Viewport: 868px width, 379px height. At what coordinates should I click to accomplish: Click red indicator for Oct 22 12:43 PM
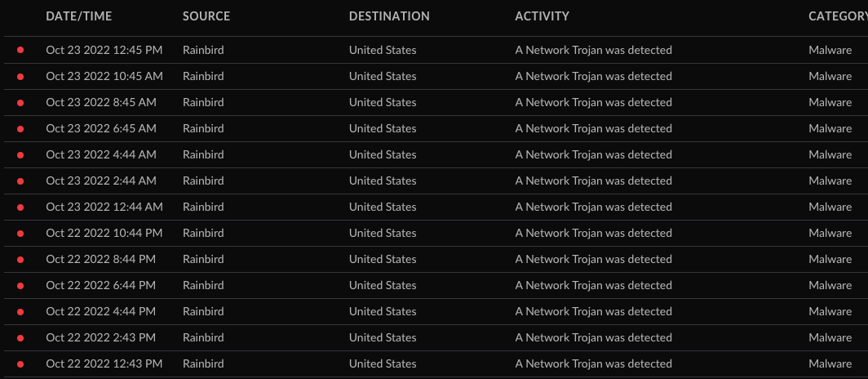[x=20, y=364]
